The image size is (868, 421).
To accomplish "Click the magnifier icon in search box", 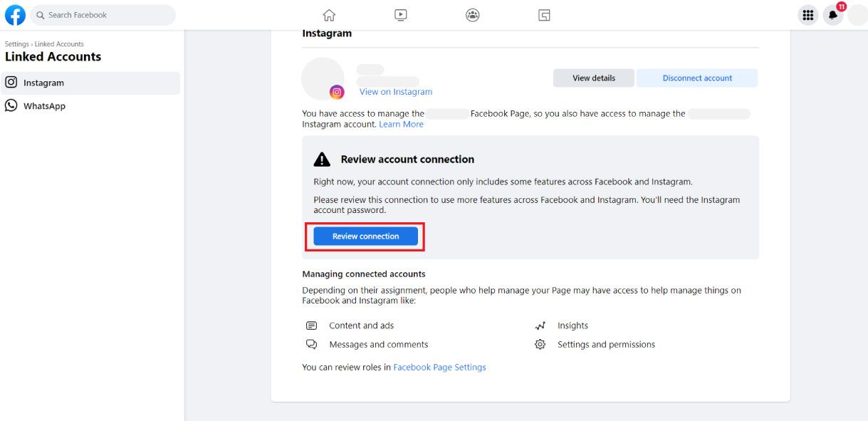I will [x=41, y=15].
